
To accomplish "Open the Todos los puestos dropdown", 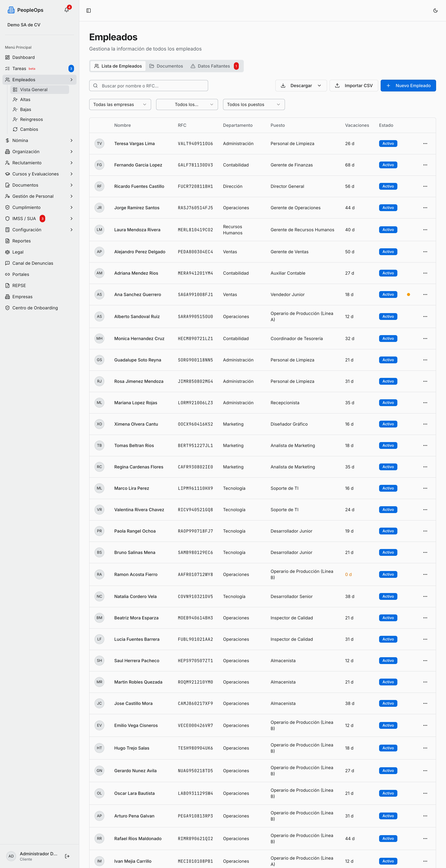I will tap(254, 104).
